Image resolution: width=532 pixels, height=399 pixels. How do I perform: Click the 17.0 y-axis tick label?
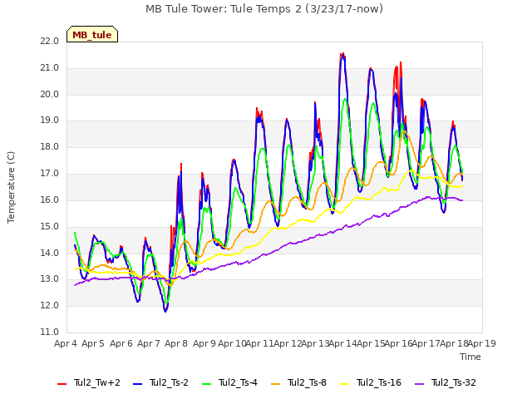pos(50,174)
